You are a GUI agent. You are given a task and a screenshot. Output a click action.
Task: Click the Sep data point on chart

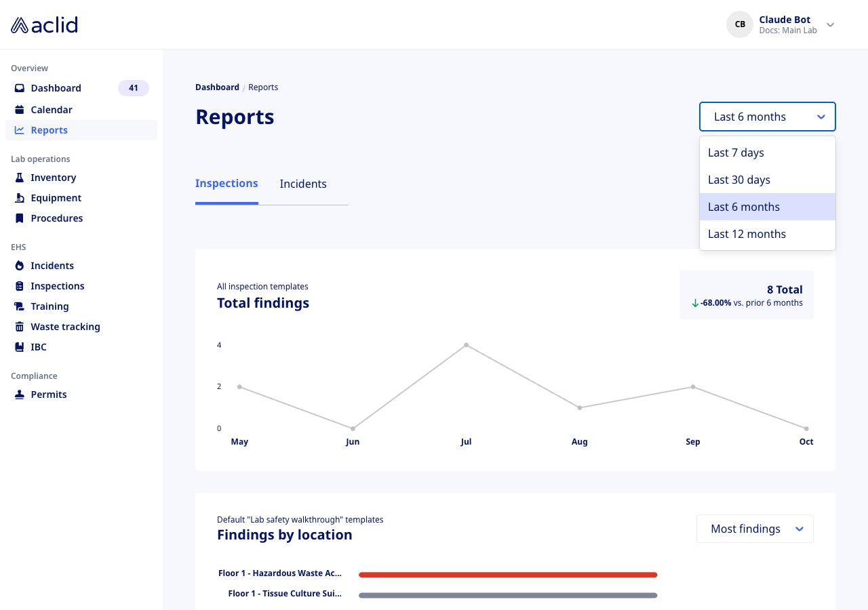tap(693, 386)
